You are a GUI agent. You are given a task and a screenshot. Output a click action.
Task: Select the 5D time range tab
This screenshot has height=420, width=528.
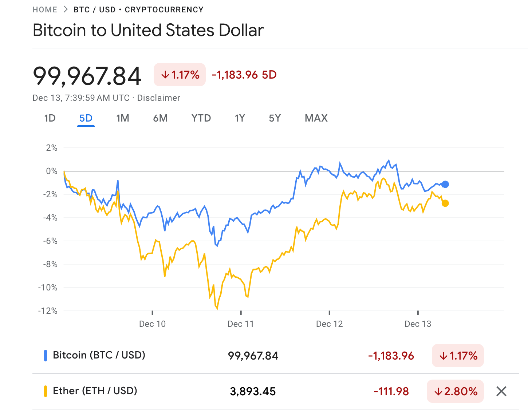[86, 118]
